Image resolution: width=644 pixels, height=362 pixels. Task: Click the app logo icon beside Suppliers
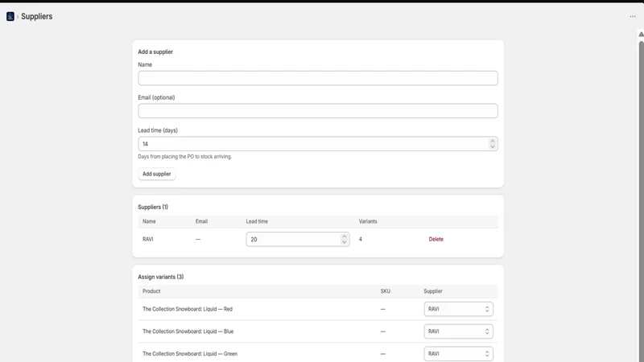pos(10,16)
